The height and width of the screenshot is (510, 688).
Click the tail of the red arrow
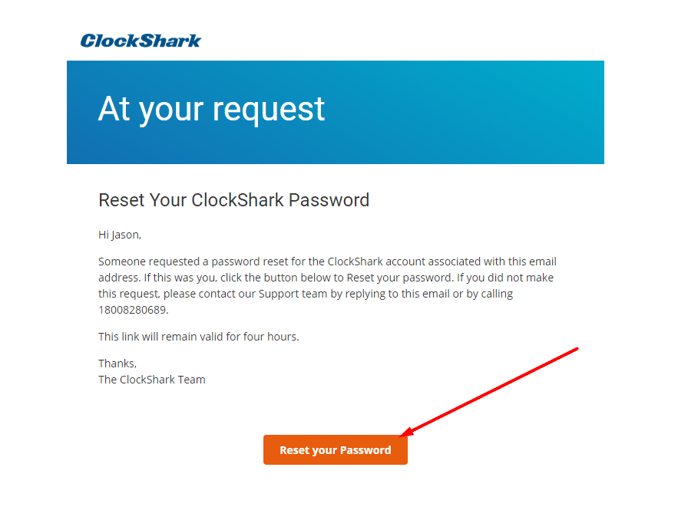point(576,349)
